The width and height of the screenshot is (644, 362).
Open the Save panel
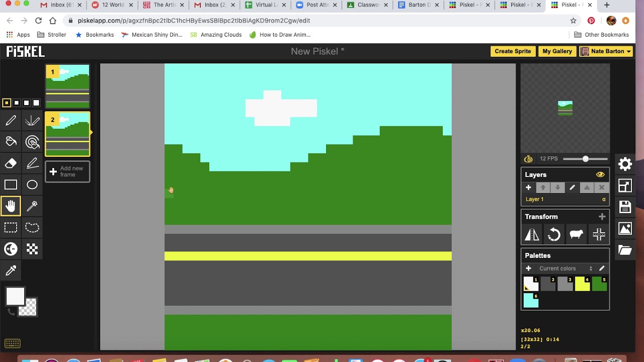(625, 207)
